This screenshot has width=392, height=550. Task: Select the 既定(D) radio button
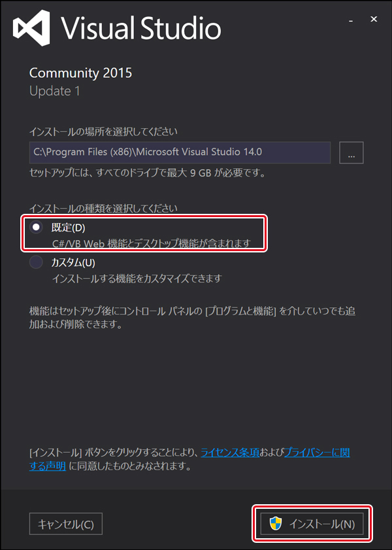36,228
